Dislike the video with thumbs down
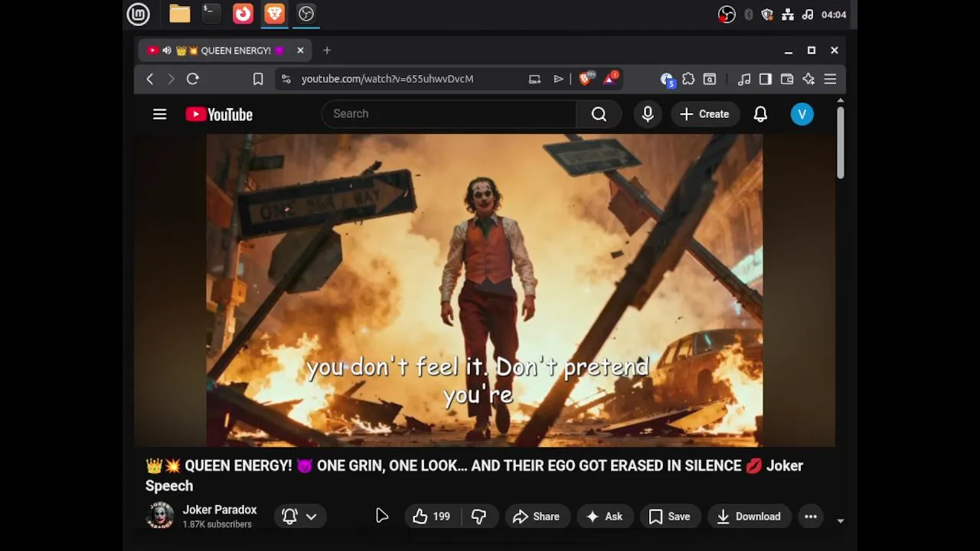Image resolution: width=980 pixels, height=551 pixels. tap(479, 517)
